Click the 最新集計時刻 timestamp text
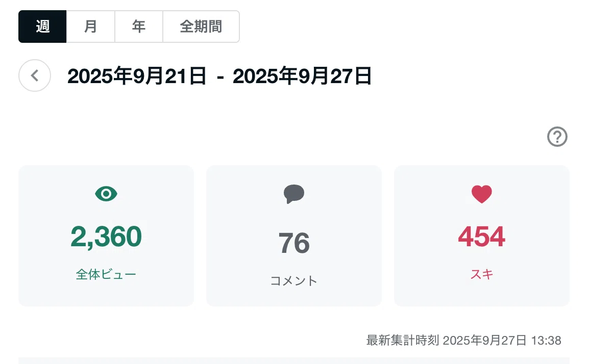This screenshot has width=589, height=364. coord(463,341)
